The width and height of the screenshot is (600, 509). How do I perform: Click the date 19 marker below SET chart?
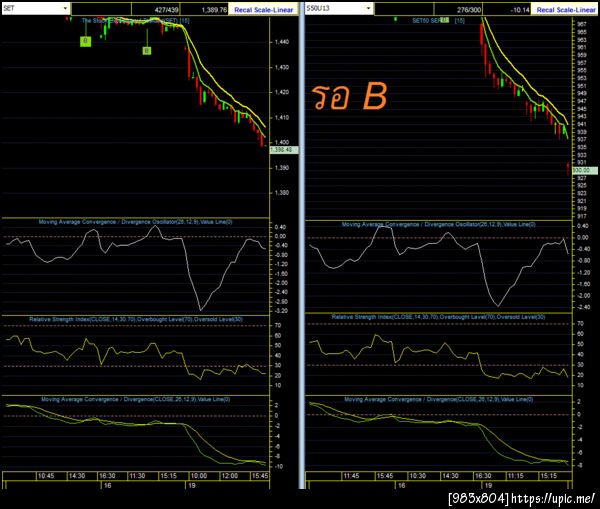pyautogui.click(x=192, y=485)
